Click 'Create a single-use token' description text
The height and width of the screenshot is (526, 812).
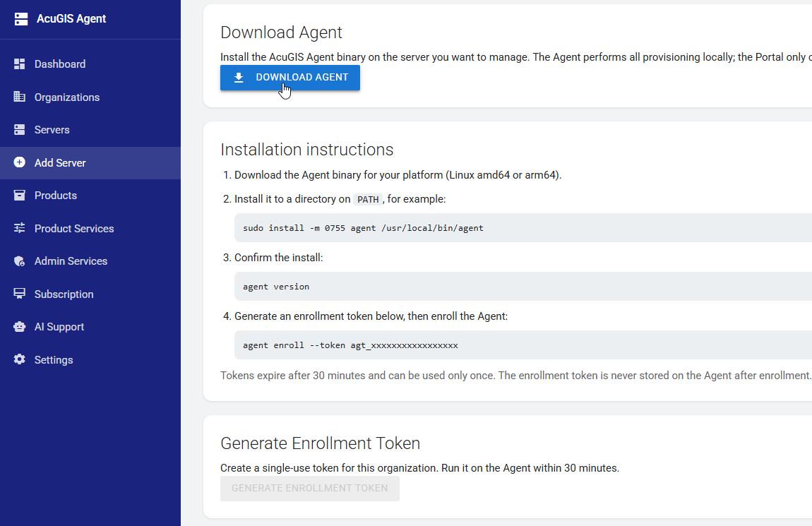(x=419, y=468)
